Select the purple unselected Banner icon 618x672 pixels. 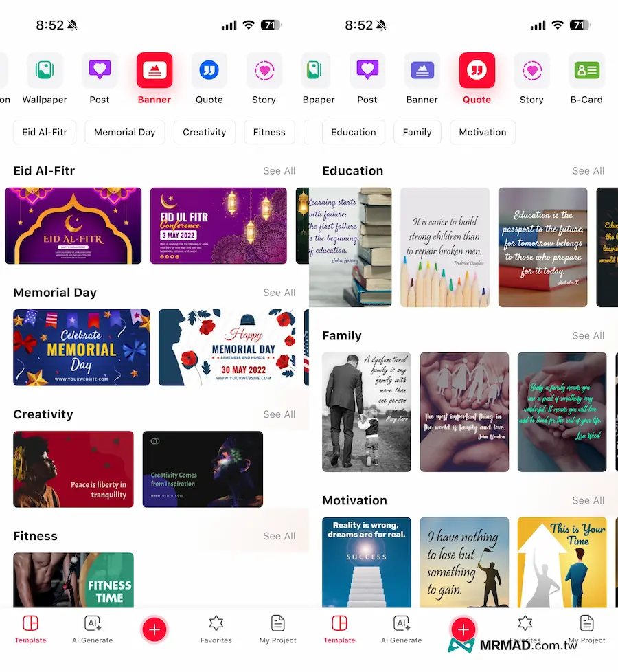point(422,71)
